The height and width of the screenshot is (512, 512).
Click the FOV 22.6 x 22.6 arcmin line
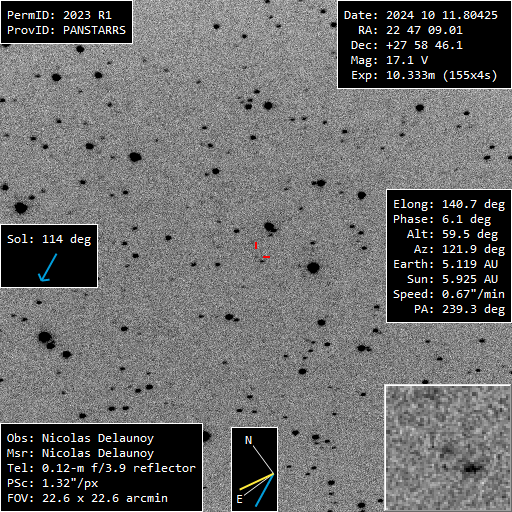click(87, 498)
